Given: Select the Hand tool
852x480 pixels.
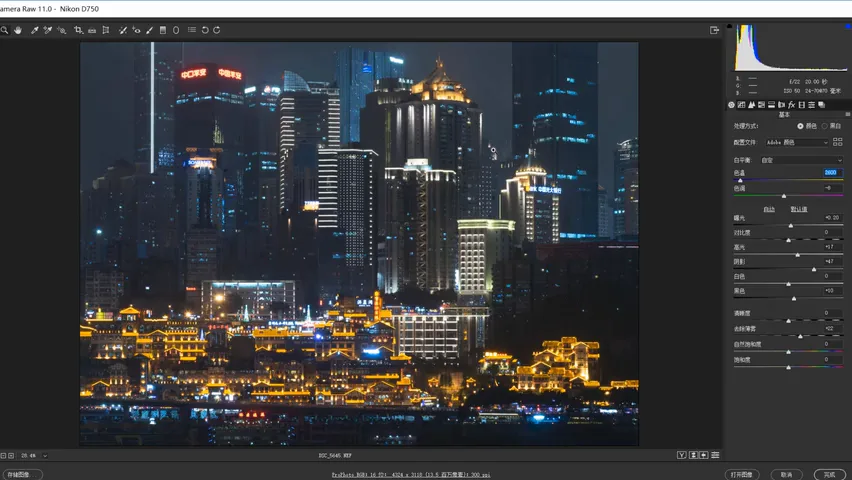Looking at the screenshot, I should (18, 30).
